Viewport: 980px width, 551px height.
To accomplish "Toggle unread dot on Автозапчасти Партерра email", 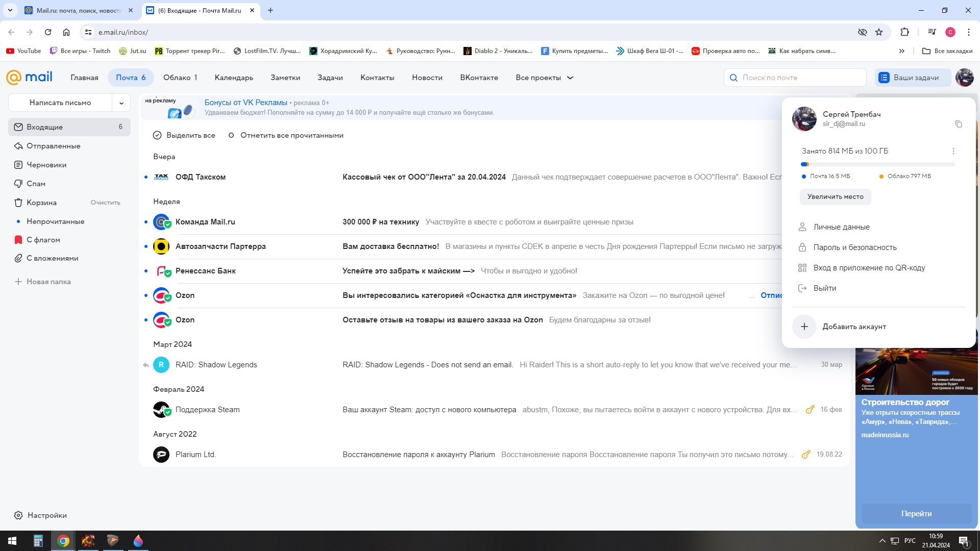I will click(146, 246).
